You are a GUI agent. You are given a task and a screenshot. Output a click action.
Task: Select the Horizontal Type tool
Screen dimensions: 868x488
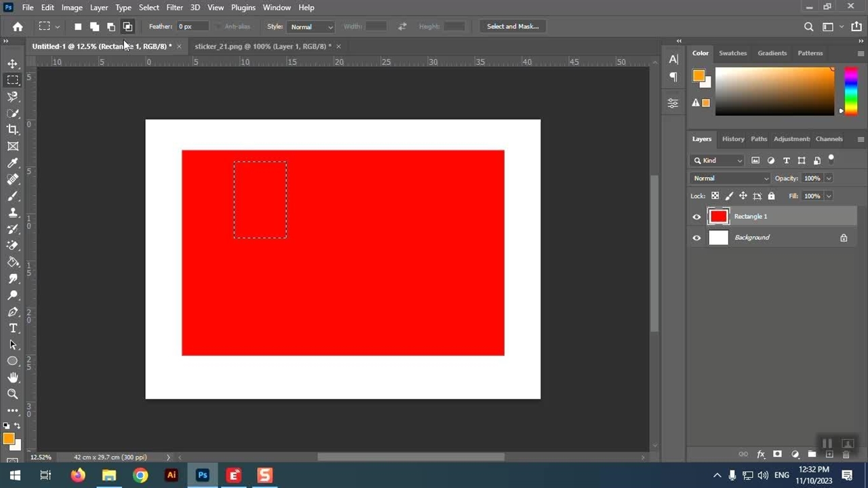[12, 328]
